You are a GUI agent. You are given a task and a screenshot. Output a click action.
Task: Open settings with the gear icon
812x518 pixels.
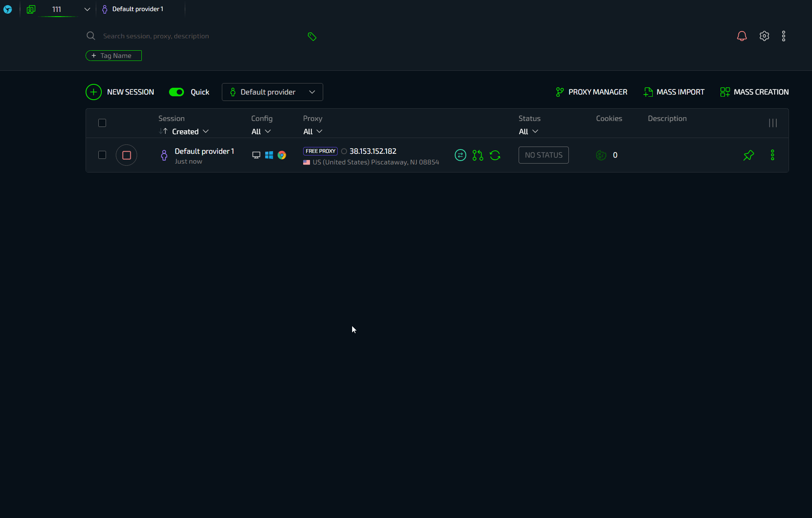[x=764, y=36]
